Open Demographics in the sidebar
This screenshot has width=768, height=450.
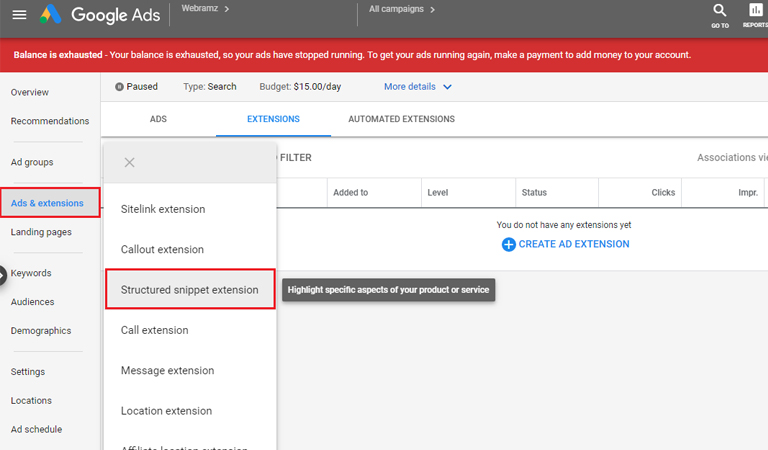tap(41, 331)
